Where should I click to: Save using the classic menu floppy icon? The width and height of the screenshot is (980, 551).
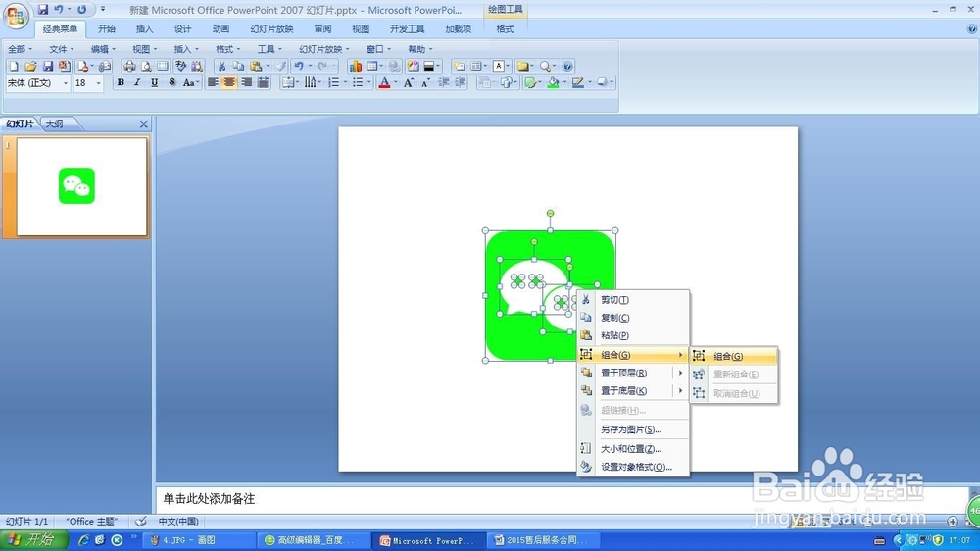click(47, 66)
